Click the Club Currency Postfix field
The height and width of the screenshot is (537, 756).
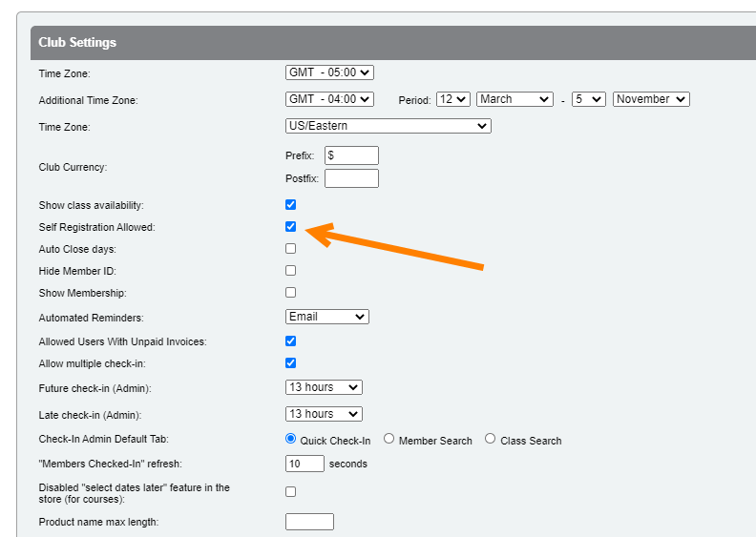351,178
